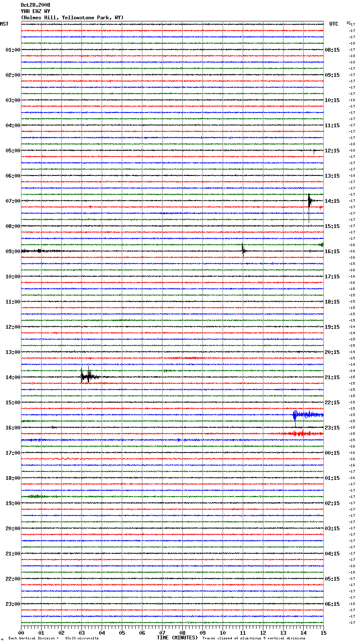Select the 05:00 MST time label
Image resolution: width=357 pixels, height=644 pixels.
13,151
